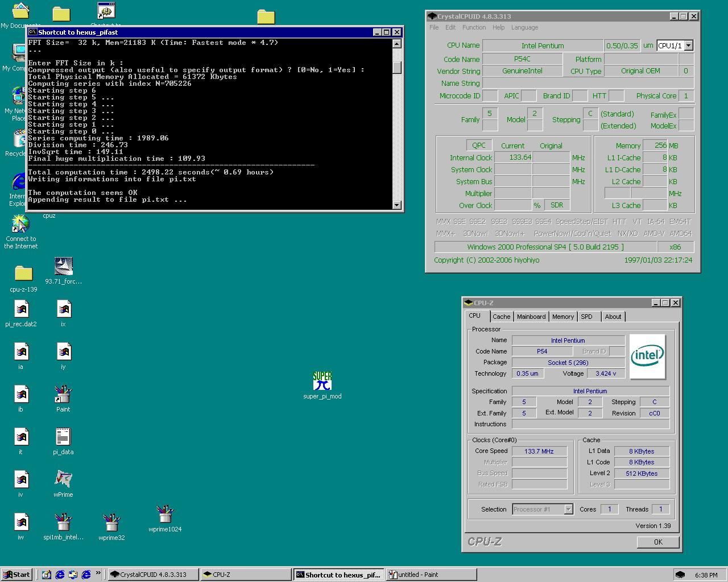Switch to the SPD tab in CPU-Z
Screen dimensions: 728x582
click(x=586, y=317)
